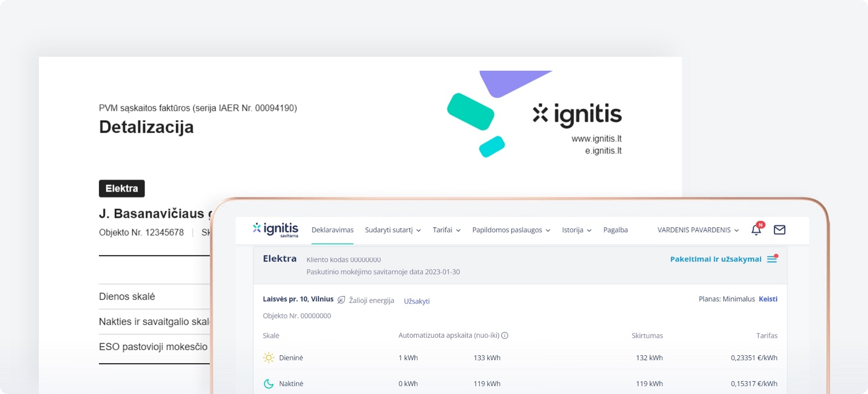The image size is (868, 394).
Task: Click the Užsakyti link
Action: [x=417, y=301]
